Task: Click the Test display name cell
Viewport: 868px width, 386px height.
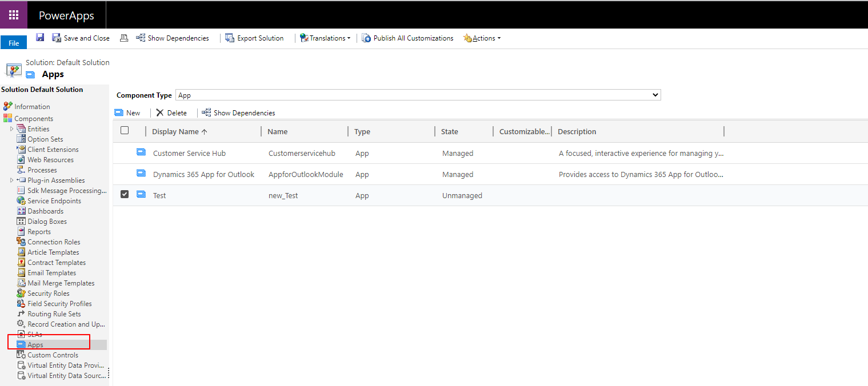Action: pyautogui.click(x=159, y=195)
